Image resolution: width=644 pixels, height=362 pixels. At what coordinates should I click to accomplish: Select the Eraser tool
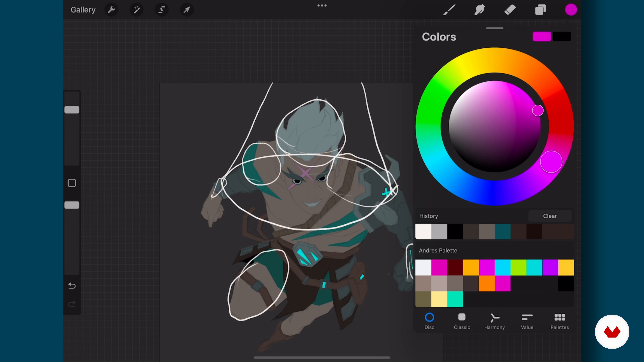point(510,10)
